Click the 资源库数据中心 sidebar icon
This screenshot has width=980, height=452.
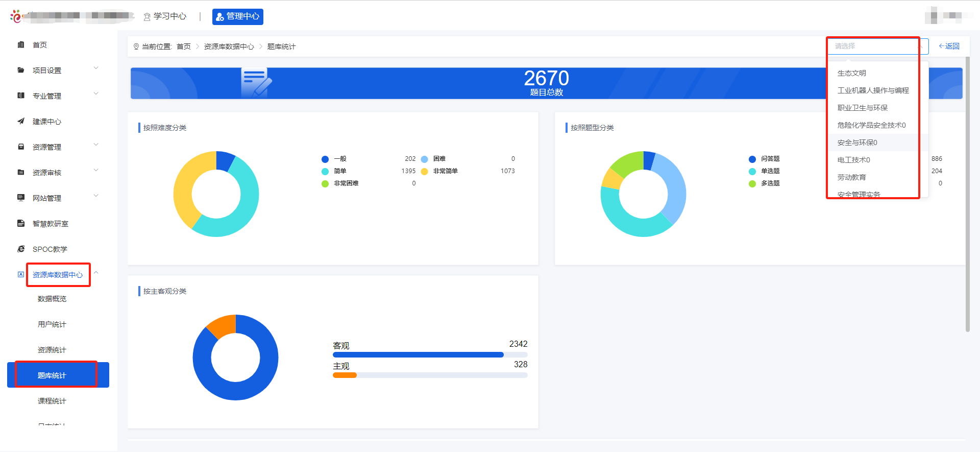(21, 274)
